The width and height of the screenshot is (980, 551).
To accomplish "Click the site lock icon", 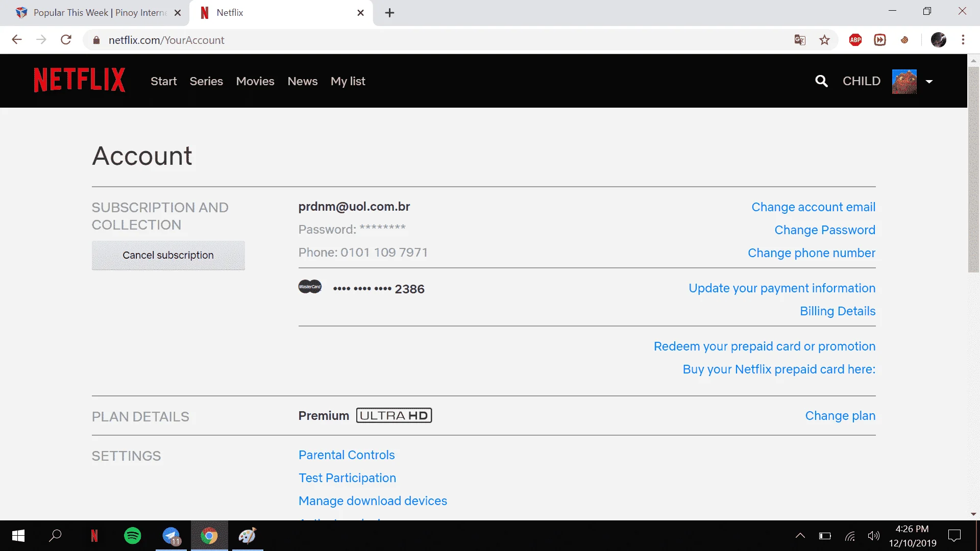I will [x=96, y=40].
